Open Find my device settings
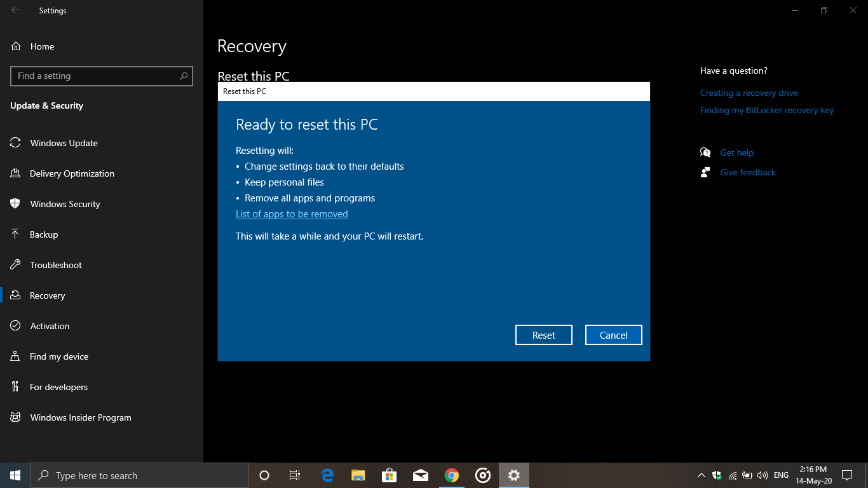 [x=102, y=356]
